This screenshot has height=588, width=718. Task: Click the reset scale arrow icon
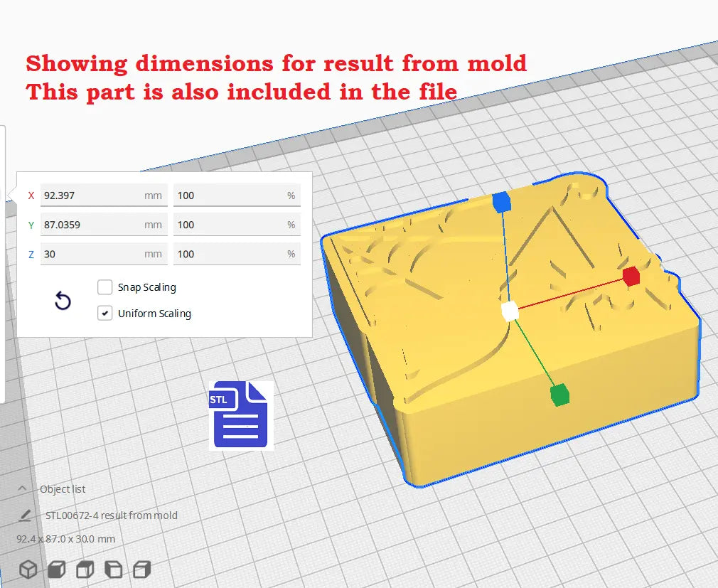(63, 301)
